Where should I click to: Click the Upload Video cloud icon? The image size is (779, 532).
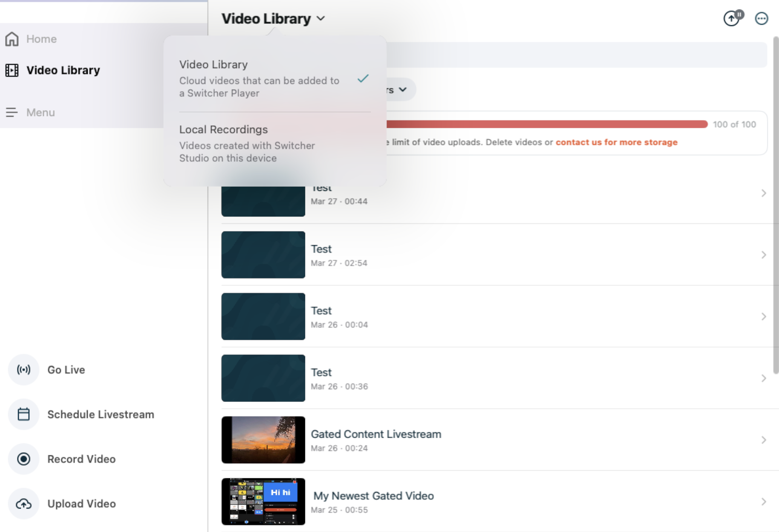(23, 503)
